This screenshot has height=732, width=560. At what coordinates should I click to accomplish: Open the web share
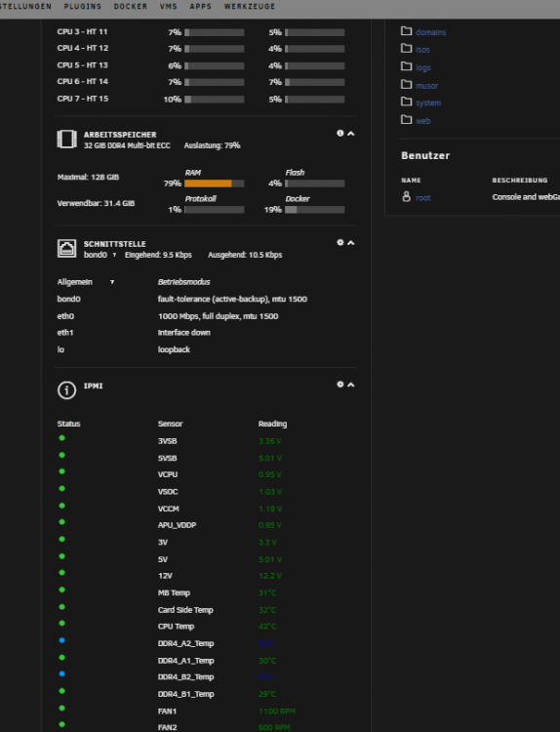423,121
